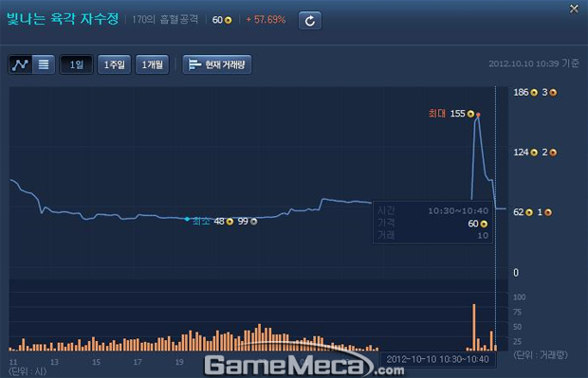
Task: Click the price percentage change +57.69%
Action: (266, 20)
